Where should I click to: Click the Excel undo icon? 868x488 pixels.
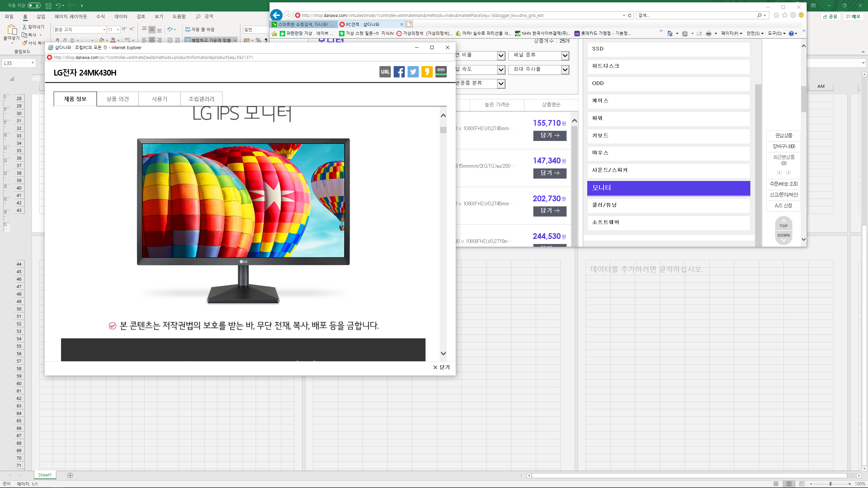click(x=58, y=6)
